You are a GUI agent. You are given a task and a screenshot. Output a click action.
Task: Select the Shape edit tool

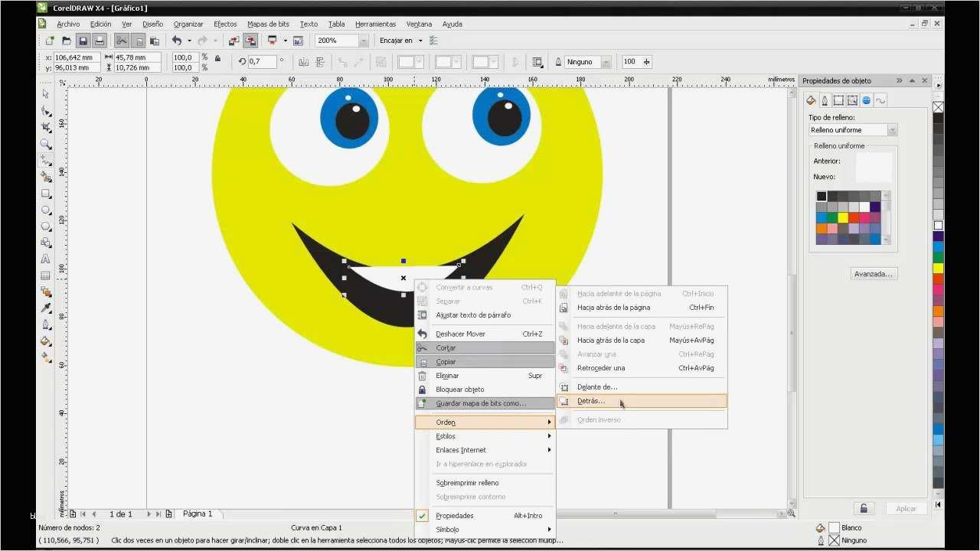46,111
